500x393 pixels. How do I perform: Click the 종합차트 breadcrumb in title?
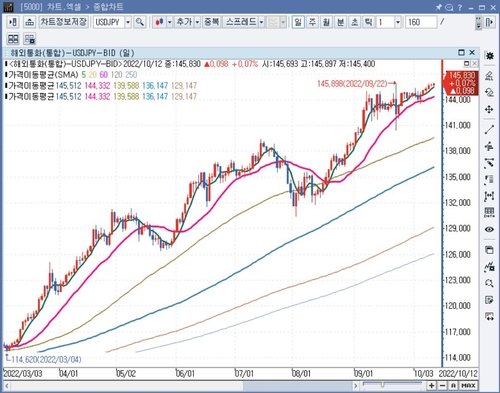click(109, 7)
